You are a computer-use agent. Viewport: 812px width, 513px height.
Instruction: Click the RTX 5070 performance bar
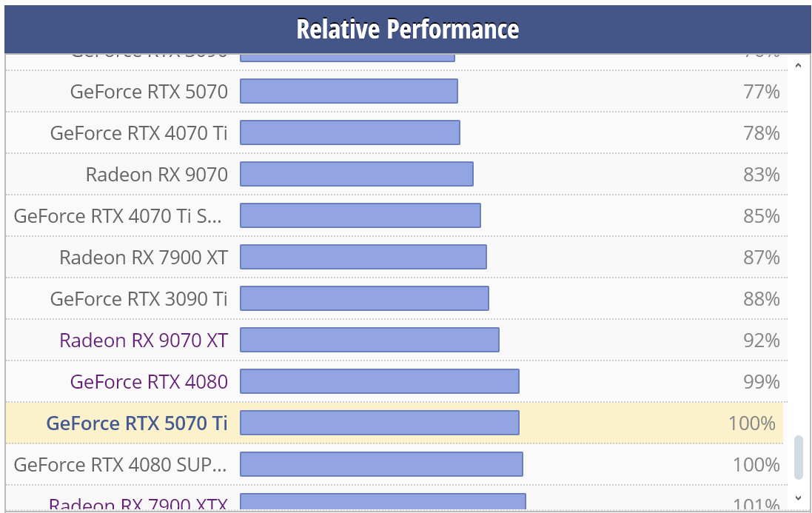pos(349,92)
